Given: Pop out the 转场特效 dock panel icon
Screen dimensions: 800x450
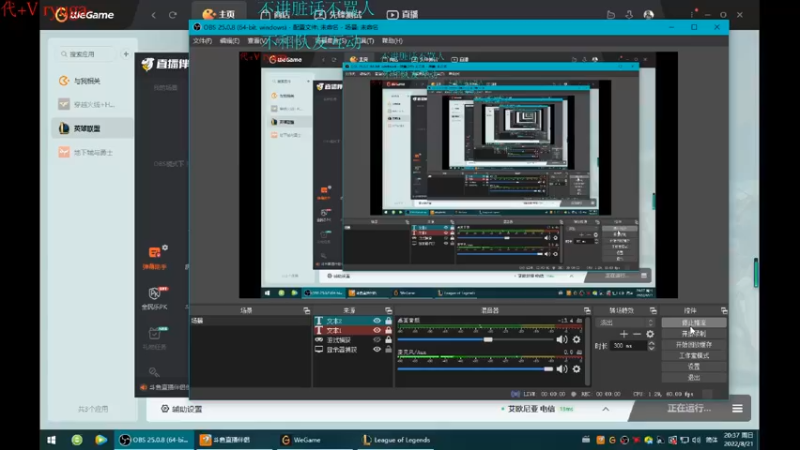Looking at the screenshot, I should tap(653, 311).
